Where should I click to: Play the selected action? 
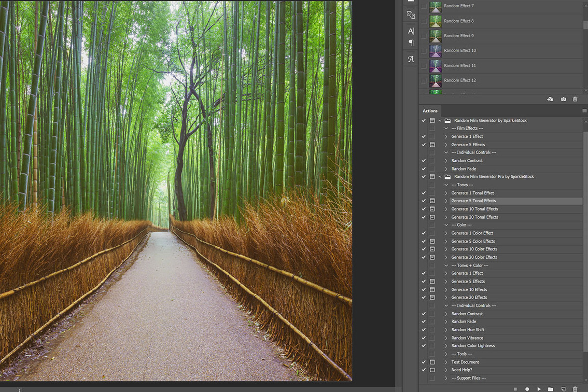click(x=539, y=389)
